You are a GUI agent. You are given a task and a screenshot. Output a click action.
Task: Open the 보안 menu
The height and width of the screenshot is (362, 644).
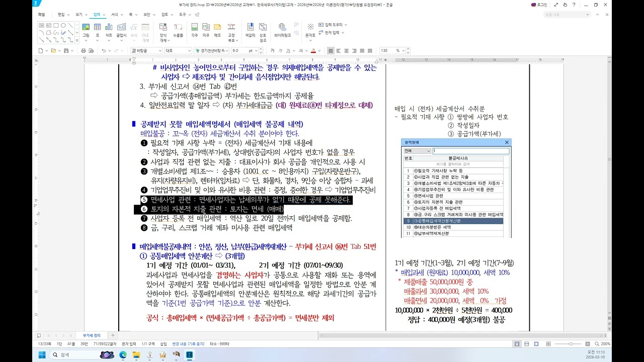tap(147, 15)
